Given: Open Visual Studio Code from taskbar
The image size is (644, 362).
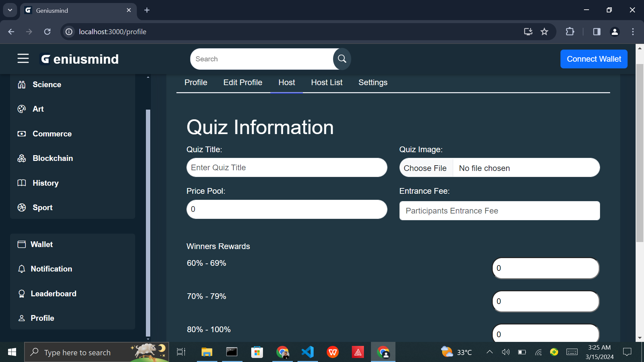Looking at the screenshot, I should point(308,352).
